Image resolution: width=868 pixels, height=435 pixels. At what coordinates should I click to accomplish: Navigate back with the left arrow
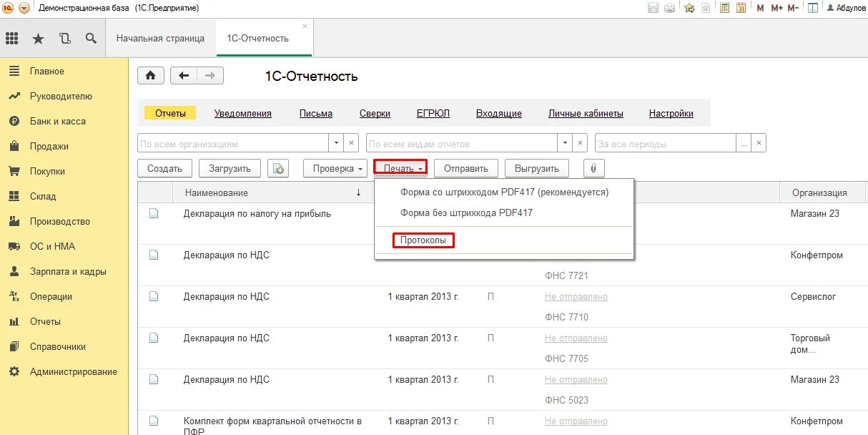click(x=184, y=76)
